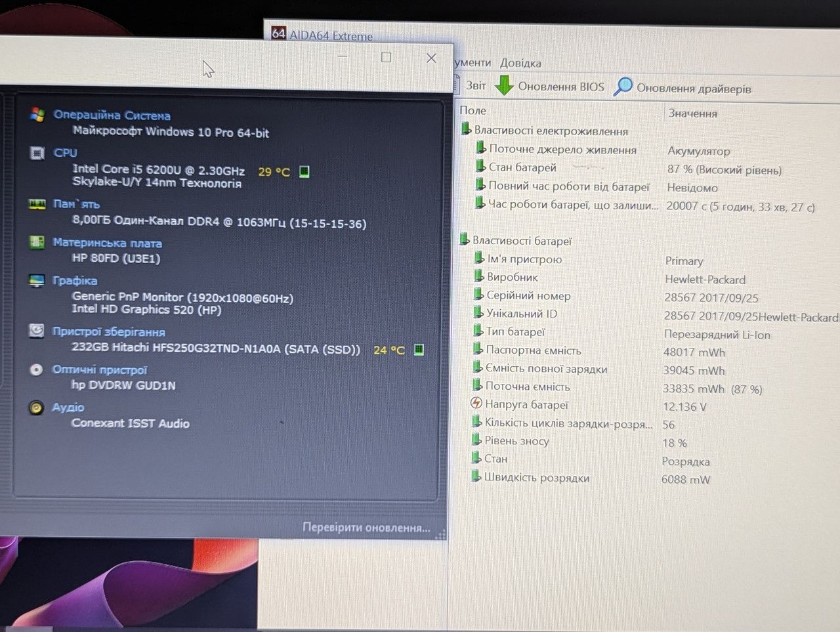Select the Властивості батареї group row

[x=522, y=241]
